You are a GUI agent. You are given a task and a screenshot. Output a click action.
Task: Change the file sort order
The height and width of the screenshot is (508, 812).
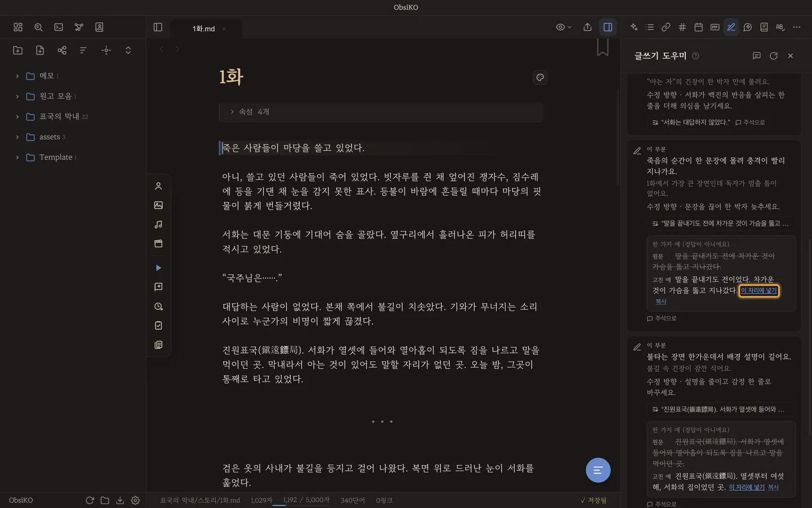tap(83, 50)
